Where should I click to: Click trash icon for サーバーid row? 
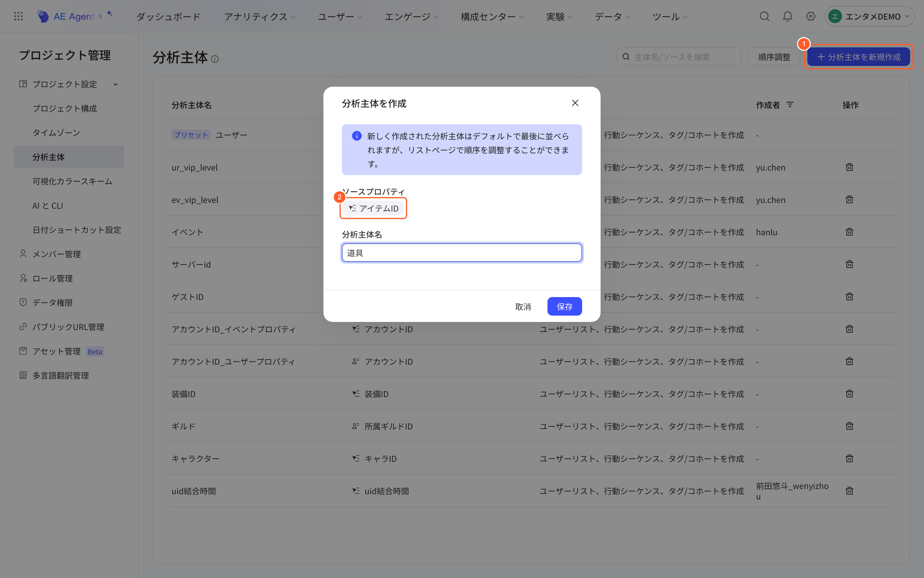pyautogui.click(x=849, y=264)
